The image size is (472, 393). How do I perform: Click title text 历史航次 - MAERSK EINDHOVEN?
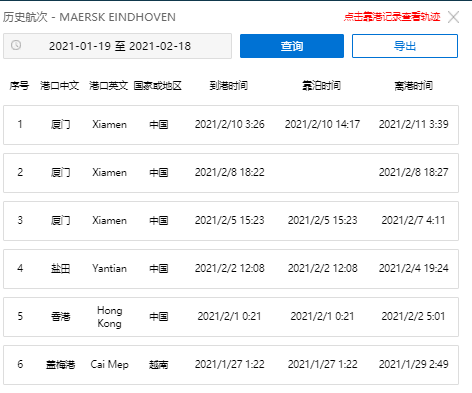point(89,17)
